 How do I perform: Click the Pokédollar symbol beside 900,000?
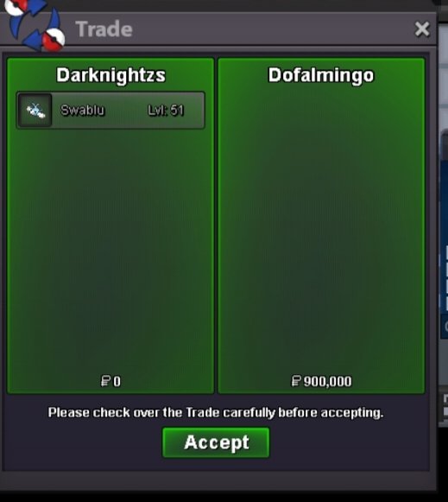(x=296, y=381)
